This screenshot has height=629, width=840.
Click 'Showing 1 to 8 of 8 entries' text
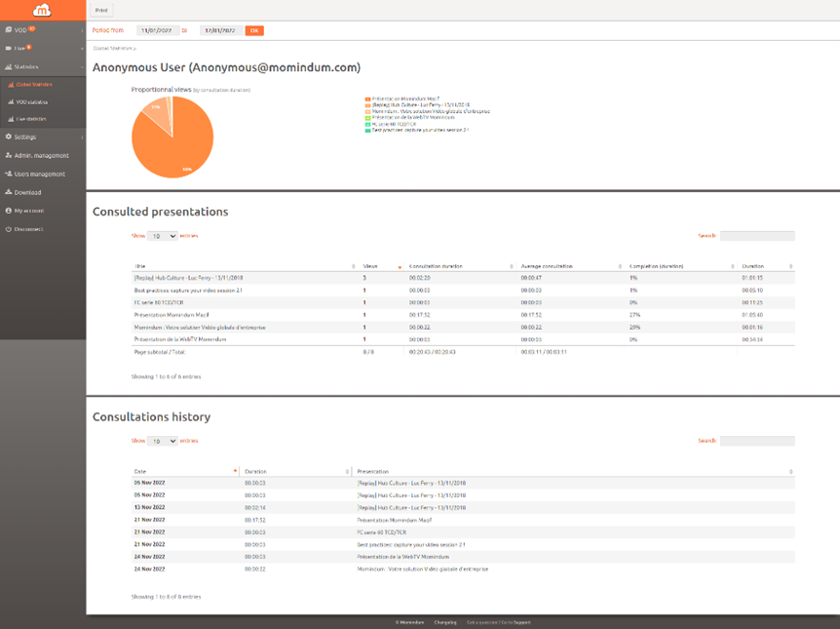pos(166,596)
